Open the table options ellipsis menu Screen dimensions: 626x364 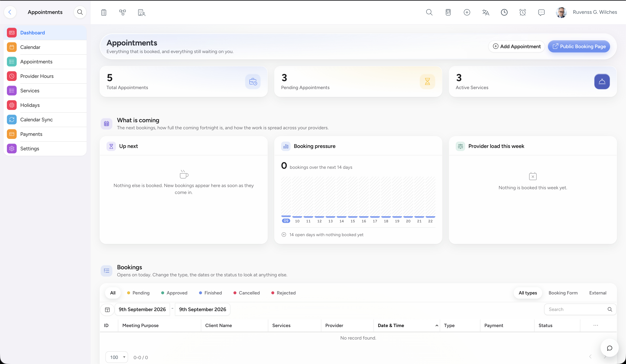point(596,325)
